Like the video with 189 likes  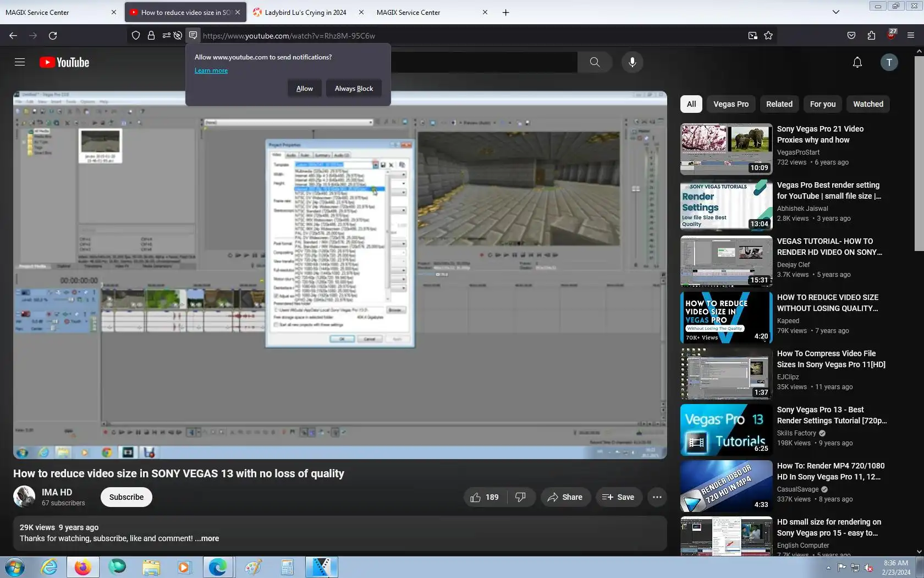pyautogui.click(x=485, y=497)
